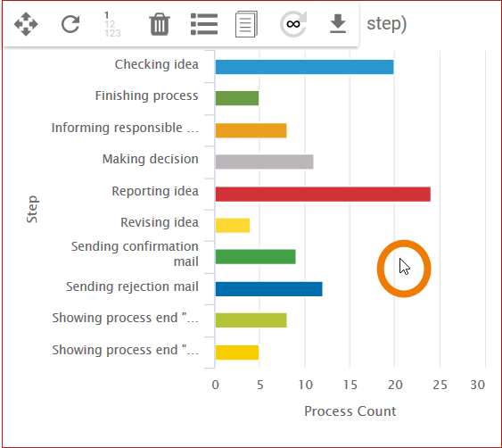Delete the widget with trash icon
This screenshot has width=502, height=448.
pyautogui.click(x=160, y=24)
